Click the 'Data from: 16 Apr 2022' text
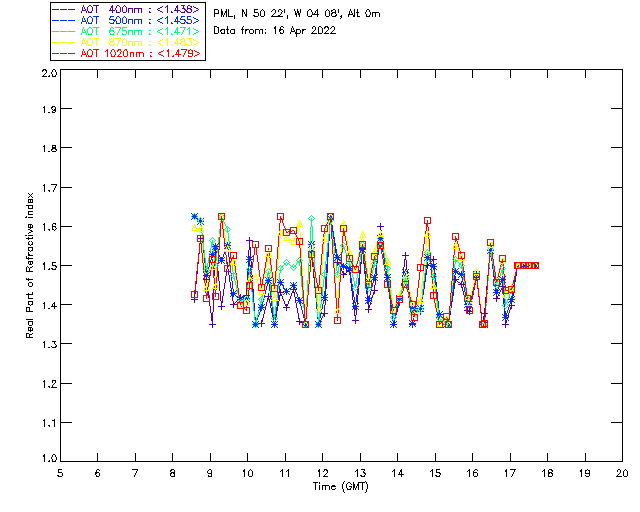640x512 pixels. point(275,31)
